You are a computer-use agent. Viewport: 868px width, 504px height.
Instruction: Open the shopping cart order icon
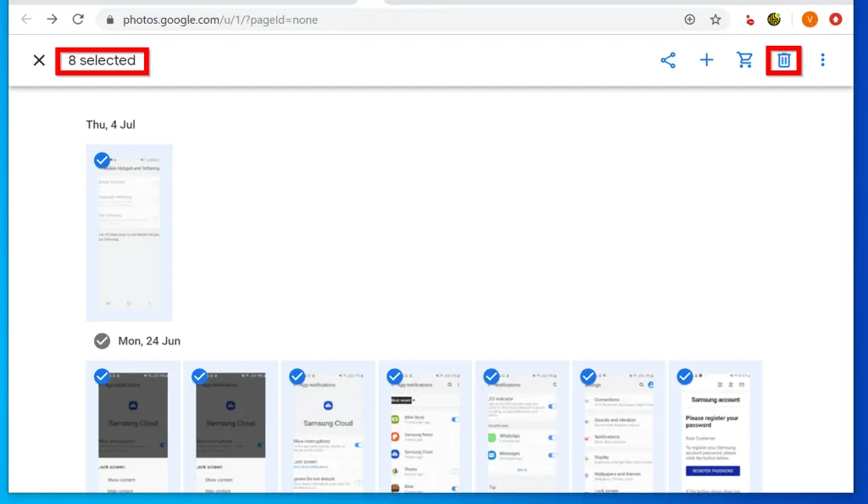(745, 60)
